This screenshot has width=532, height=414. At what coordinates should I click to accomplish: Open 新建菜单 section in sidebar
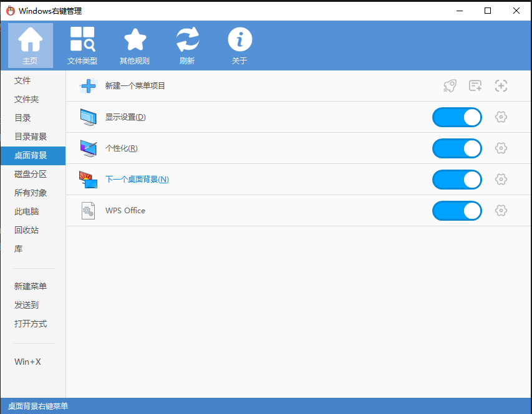(x=31, y=286)
